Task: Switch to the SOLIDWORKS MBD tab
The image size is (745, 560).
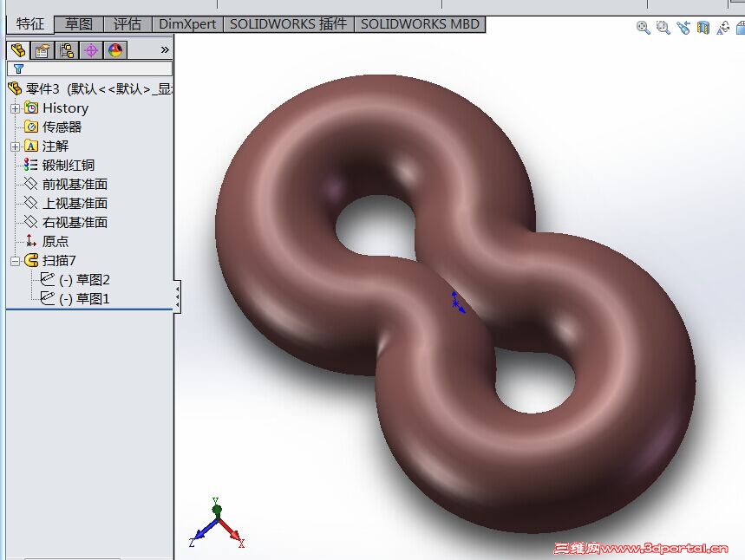Action: [x=420, y=23]
